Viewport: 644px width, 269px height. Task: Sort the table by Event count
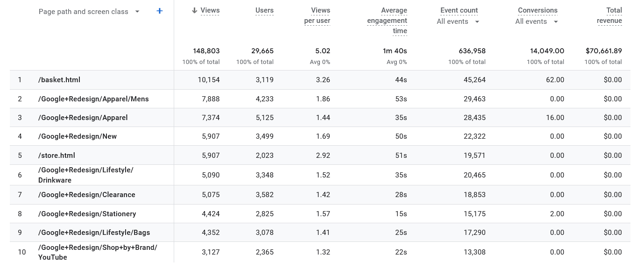(459, 10)
